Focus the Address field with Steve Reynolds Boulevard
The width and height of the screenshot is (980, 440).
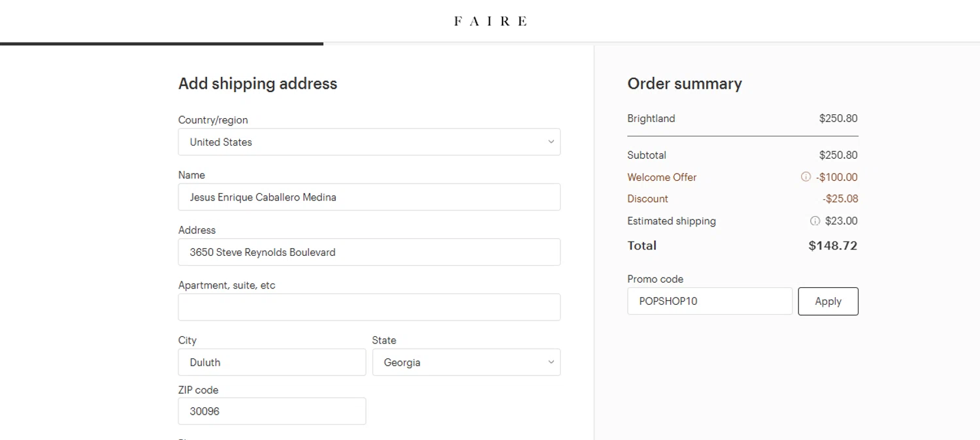(368, 252)
